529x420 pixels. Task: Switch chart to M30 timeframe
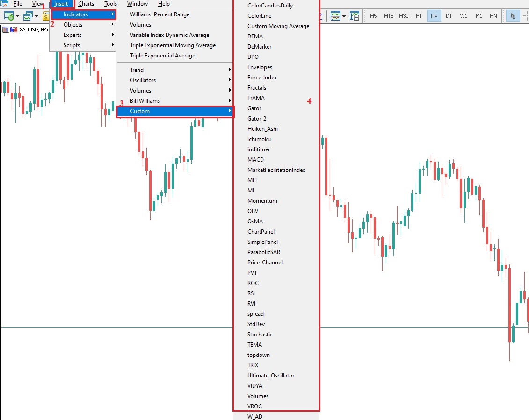click(x=404, y=16)
